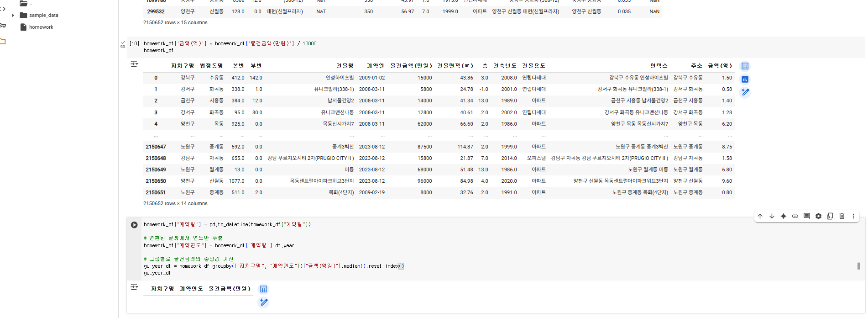
Task: Click the 인성하이츠빌 building name cell
Action: (340, 78)
